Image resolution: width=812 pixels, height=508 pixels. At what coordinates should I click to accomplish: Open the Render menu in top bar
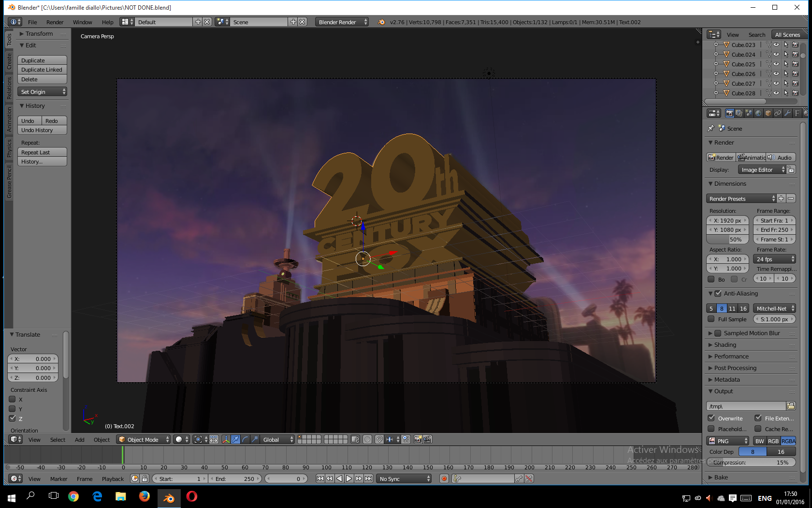55,22
